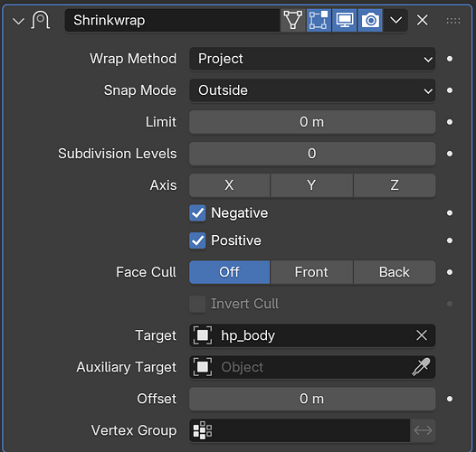This screenshot has width=476, height=452.
Task: Click the Shrinkwrap modifier type icon
Action: pyautogui.click(x=40, y=20)
